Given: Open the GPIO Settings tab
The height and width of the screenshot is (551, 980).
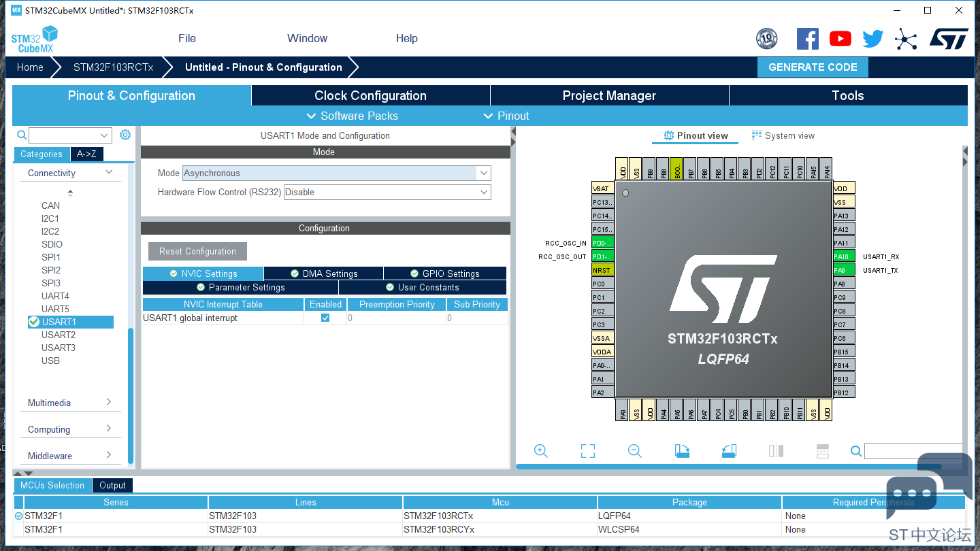Looking at the screenshot, I should click(x=445, y=273).
